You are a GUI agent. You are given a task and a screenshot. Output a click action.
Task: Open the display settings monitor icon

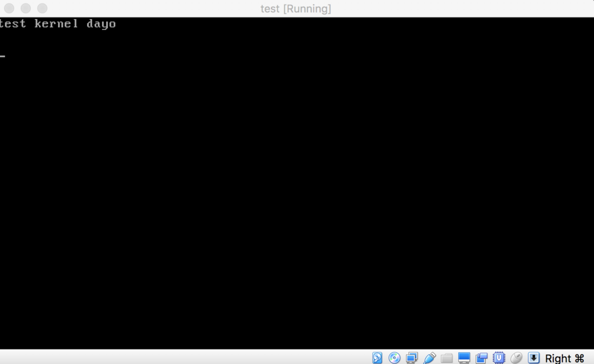tap(464, 358)
